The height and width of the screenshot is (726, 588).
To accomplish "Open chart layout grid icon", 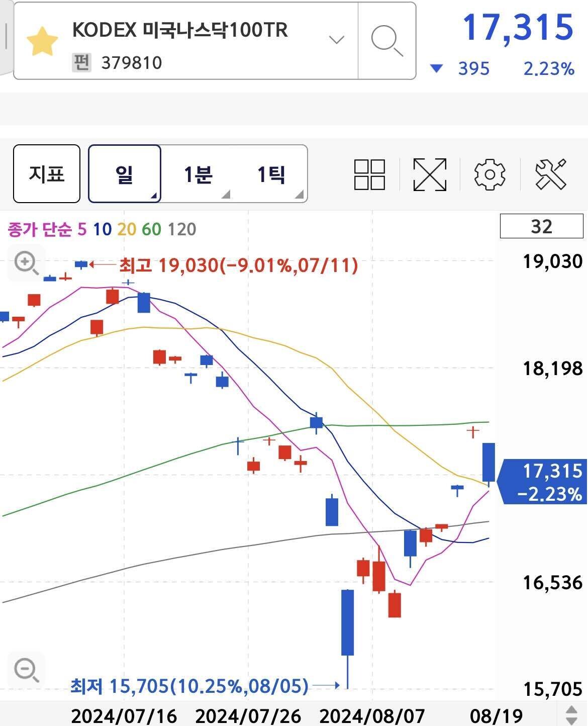I will (369, 174).
